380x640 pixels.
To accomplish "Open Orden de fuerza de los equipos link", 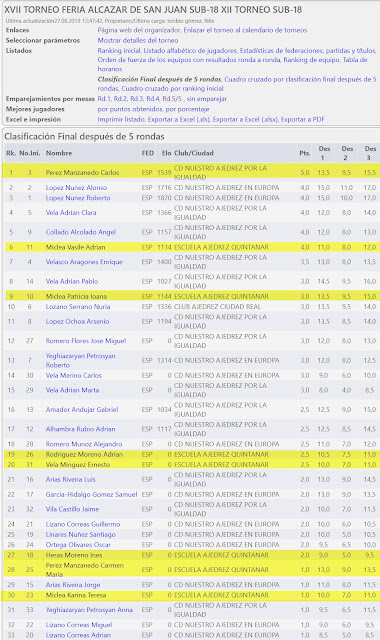I will pos(189,60).
